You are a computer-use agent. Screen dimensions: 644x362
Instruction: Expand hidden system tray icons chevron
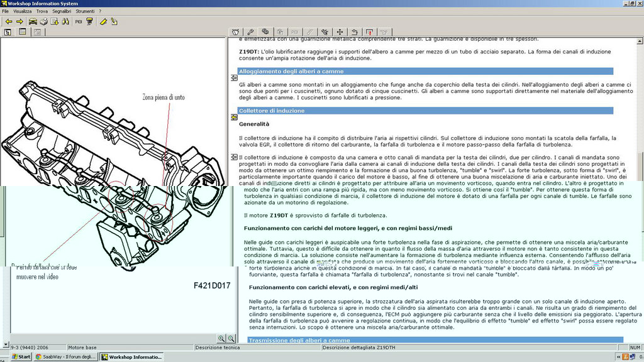point(618,357)
